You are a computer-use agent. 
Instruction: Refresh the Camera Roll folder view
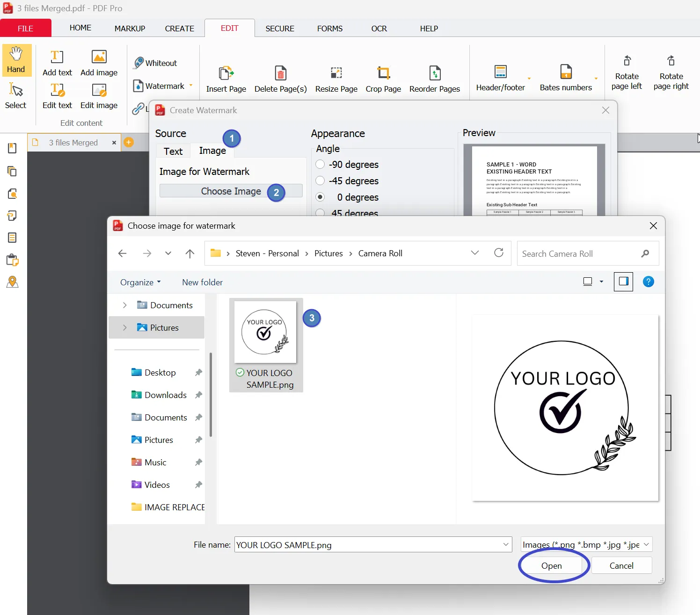click(x=499, y=253)
